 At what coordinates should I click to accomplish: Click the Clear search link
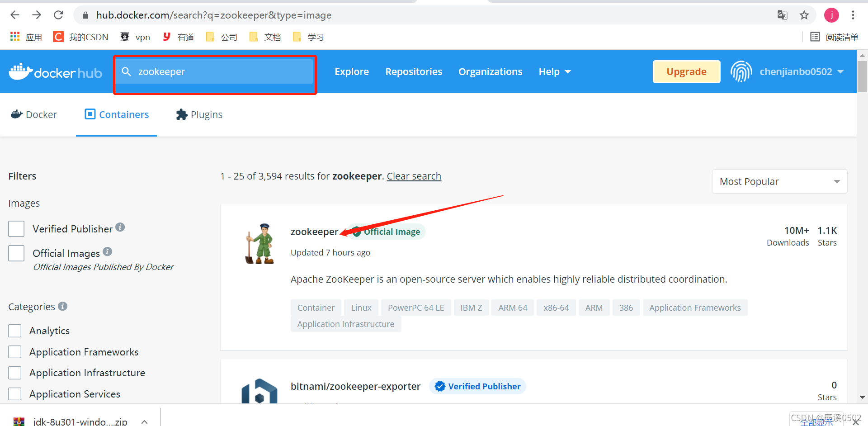pos(414,176)
